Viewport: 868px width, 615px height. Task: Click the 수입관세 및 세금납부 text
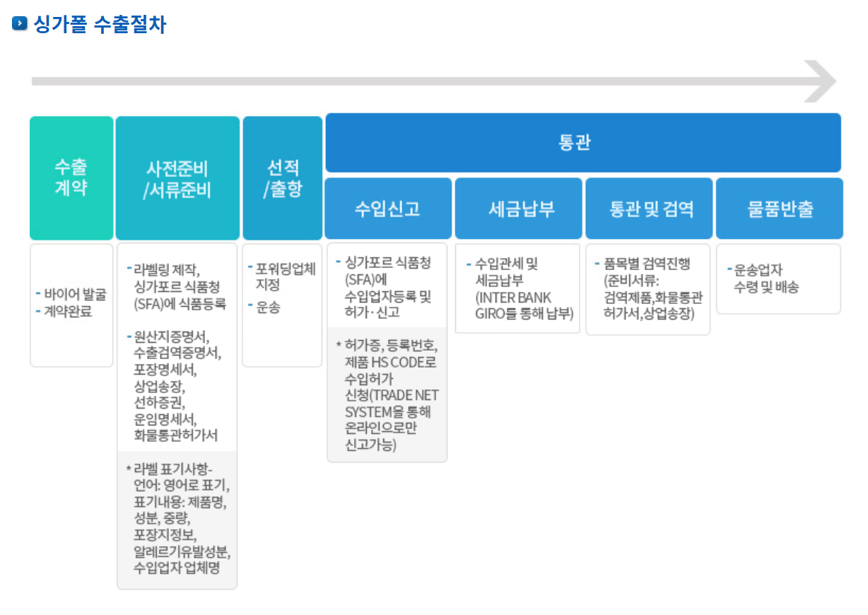pos(507,271)
